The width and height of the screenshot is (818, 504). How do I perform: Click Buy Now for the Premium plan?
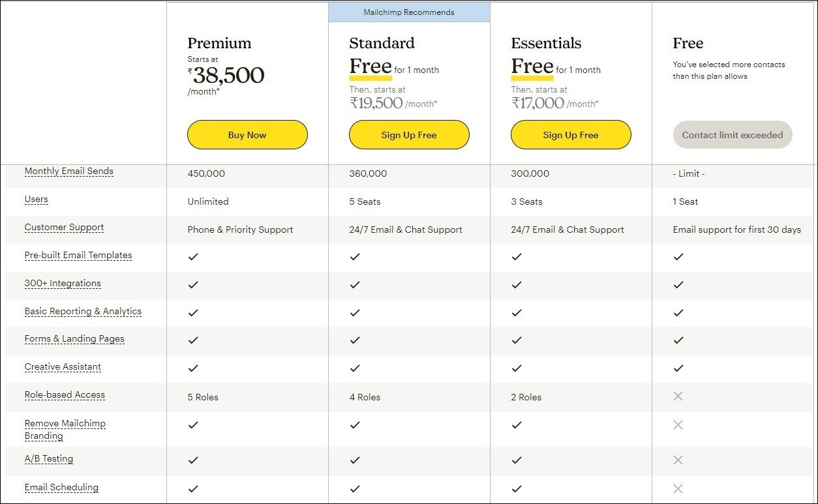pyautogui.click(x=247, y=134)
